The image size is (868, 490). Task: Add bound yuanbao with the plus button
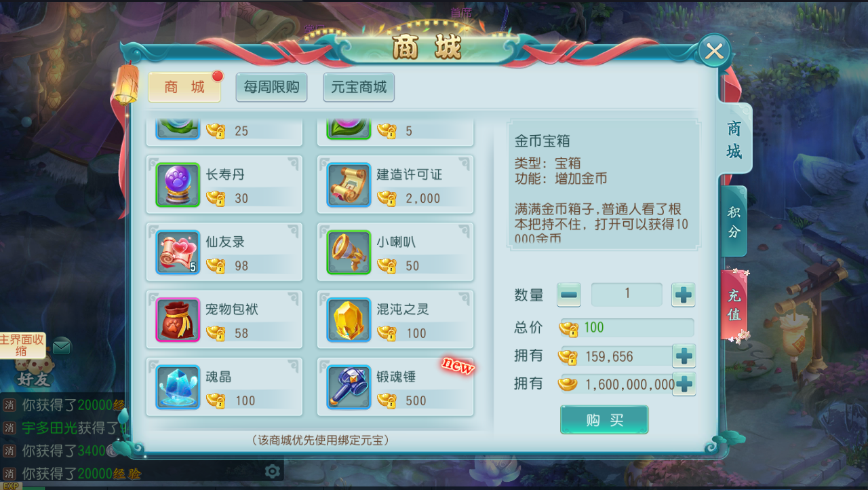tap(684, 356)
